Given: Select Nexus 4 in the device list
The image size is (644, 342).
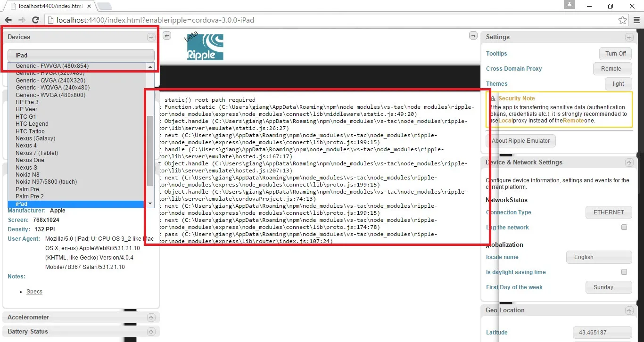Looking at the screenshot, I should pos(77,146).
